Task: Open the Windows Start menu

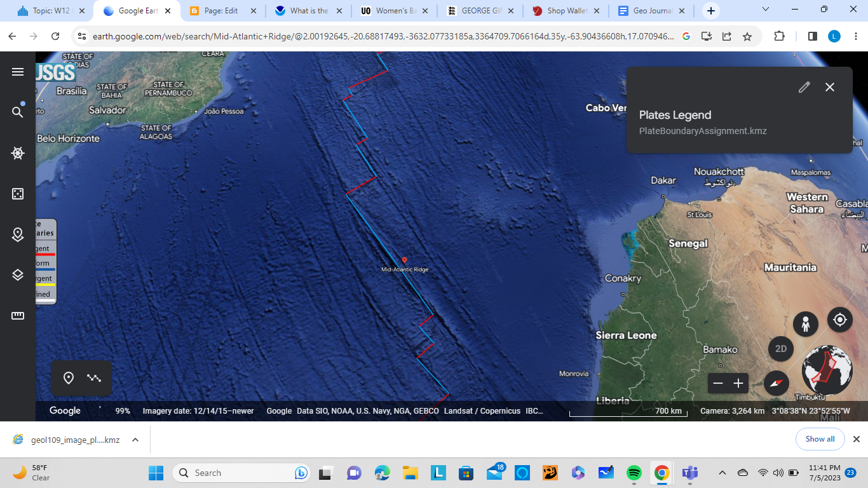Action: point(156,473)
